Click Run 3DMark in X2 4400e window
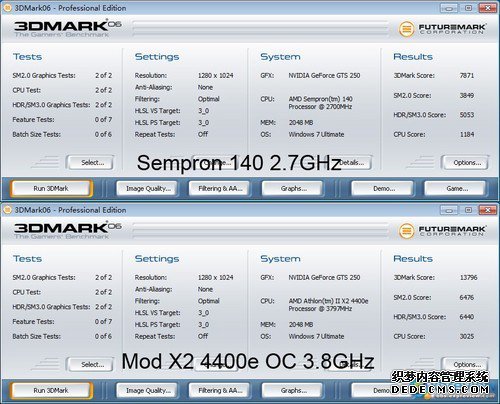This screenshot has height=404, width=500. tap(51, 390)
